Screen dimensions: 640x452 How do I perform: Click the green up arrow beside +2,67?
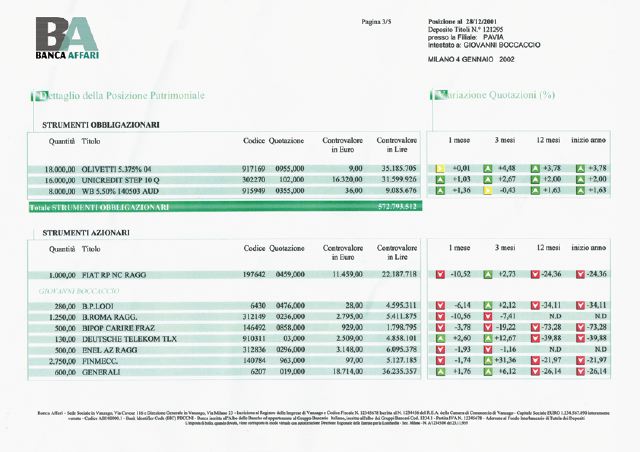click(x=488, y=179)
